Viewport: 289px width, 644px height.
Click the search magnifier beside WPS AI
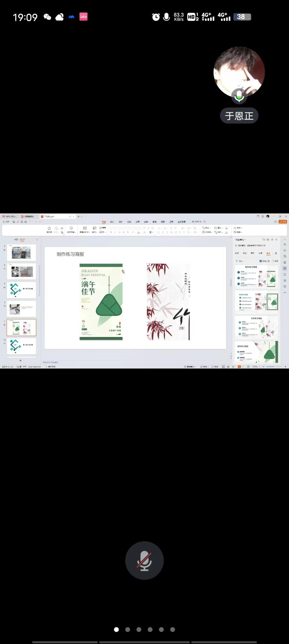[x=205, y=222]
